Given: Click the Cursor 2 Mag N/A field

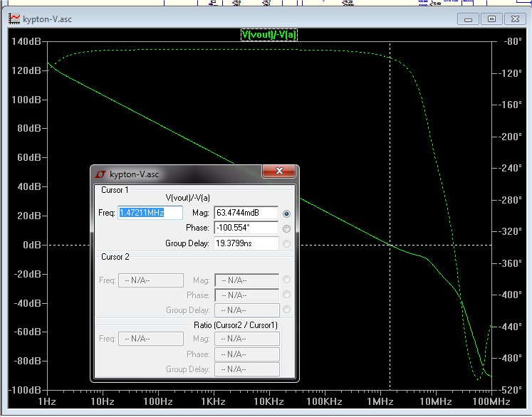Looking at the screenshot, I should (x=247, y=280).
